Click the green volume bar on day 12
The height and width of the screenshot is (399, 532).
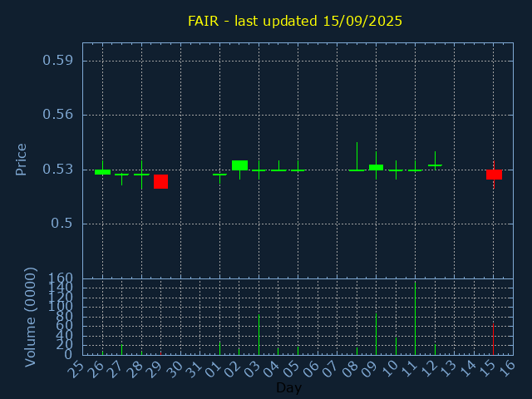tap(435, 350)
